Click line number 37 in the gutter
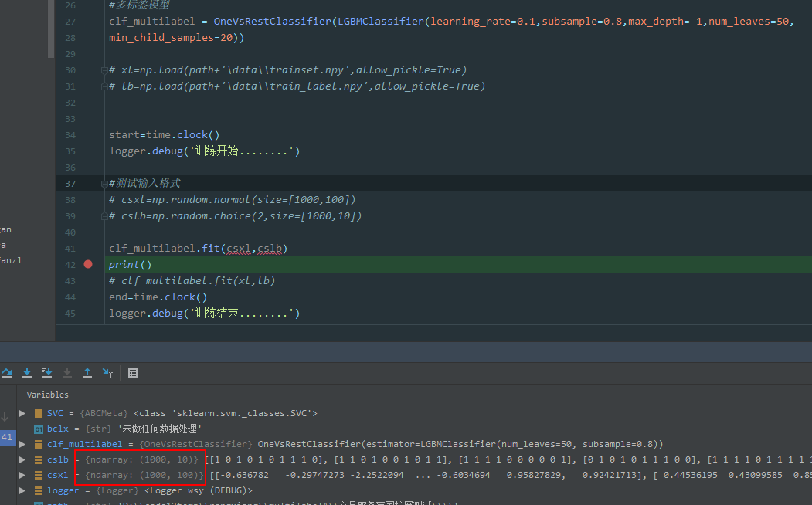Image resolution: width=812 pixels, height=505 pixels. point(70,184)
